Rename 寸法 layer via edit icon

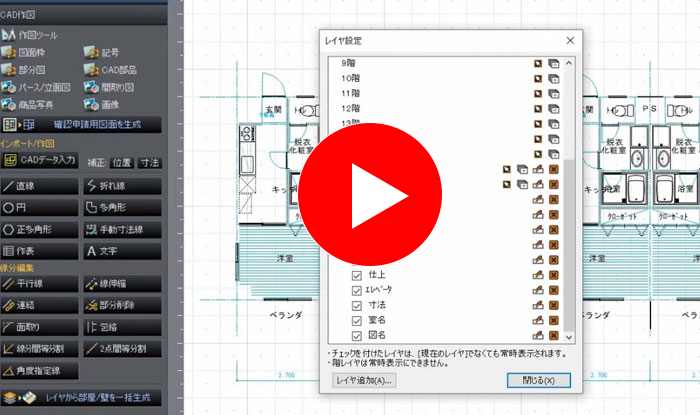(538, 306)
